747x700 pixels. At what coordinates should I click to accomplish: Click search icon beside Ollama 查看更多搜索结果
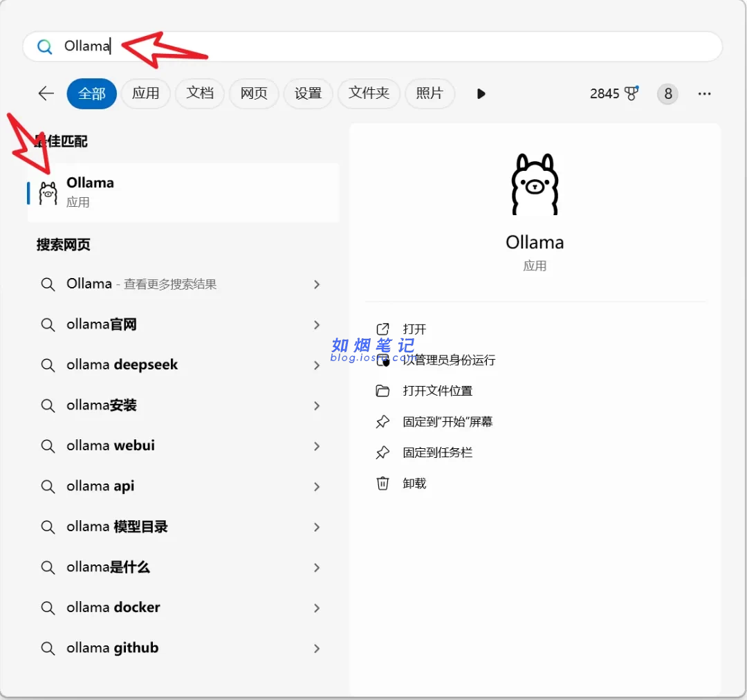pos(48,284)
